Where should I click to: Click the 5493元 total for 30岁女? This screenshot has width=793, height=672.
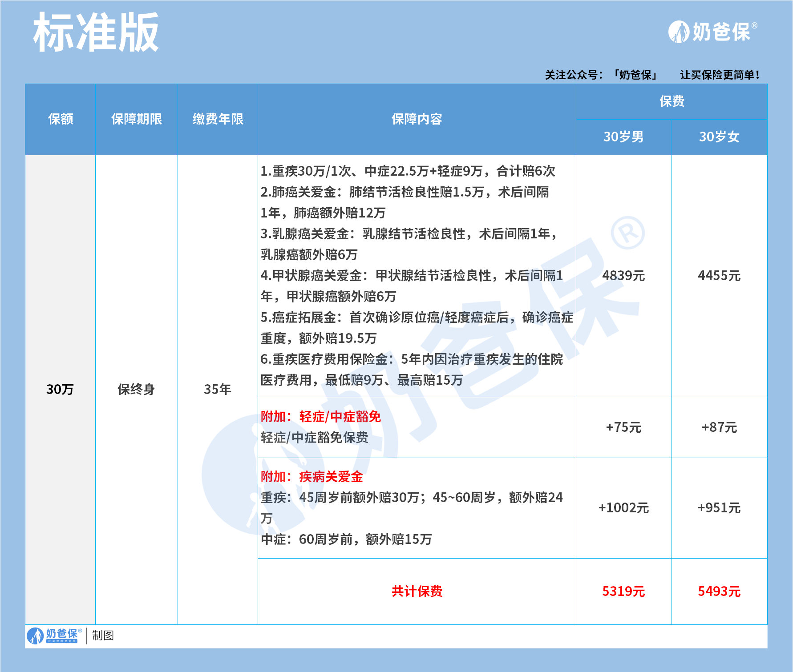coord(719,591)
